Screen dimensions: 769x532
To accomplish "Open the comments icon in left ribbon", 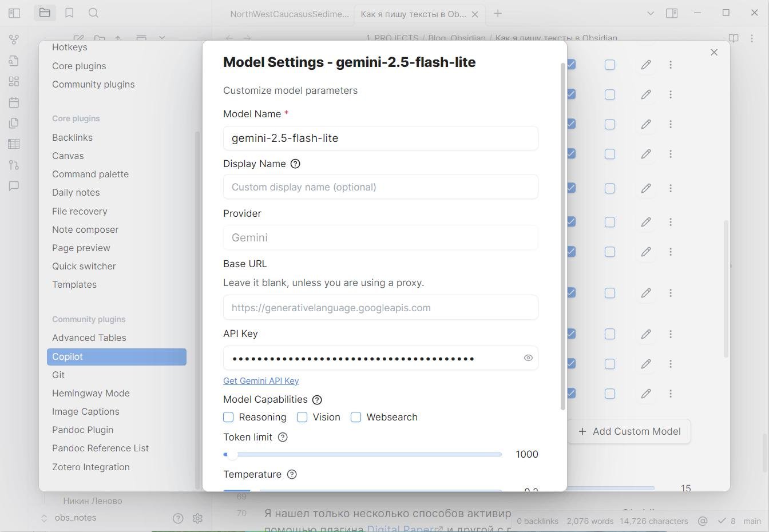I will coord(14,186).
